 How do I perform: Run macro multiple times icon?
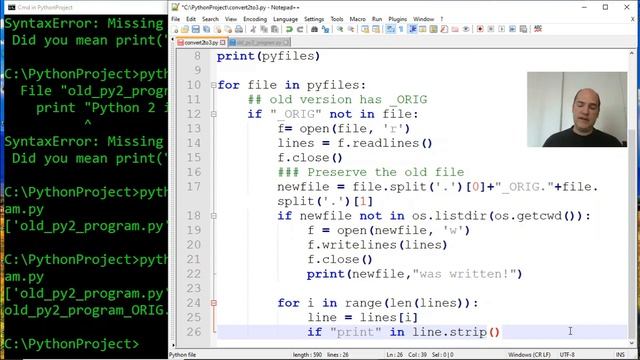[512, 29]
